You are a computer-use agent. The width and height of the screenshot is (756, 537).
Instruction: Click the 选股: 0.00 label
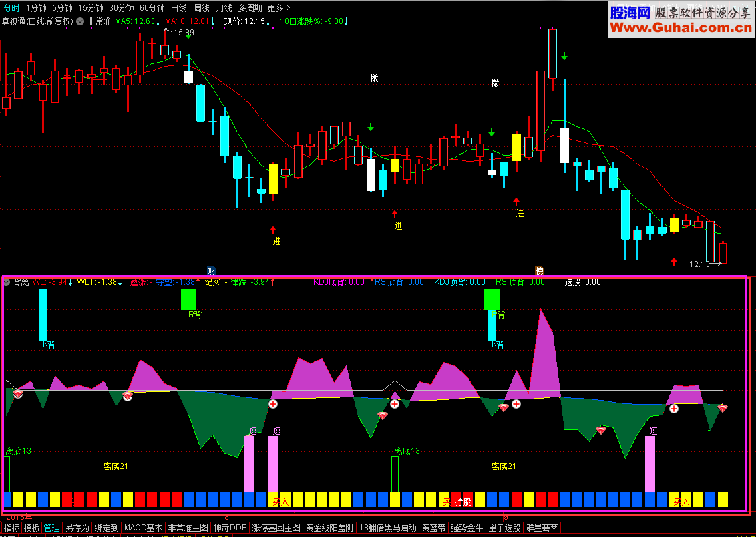pos(583,281)
